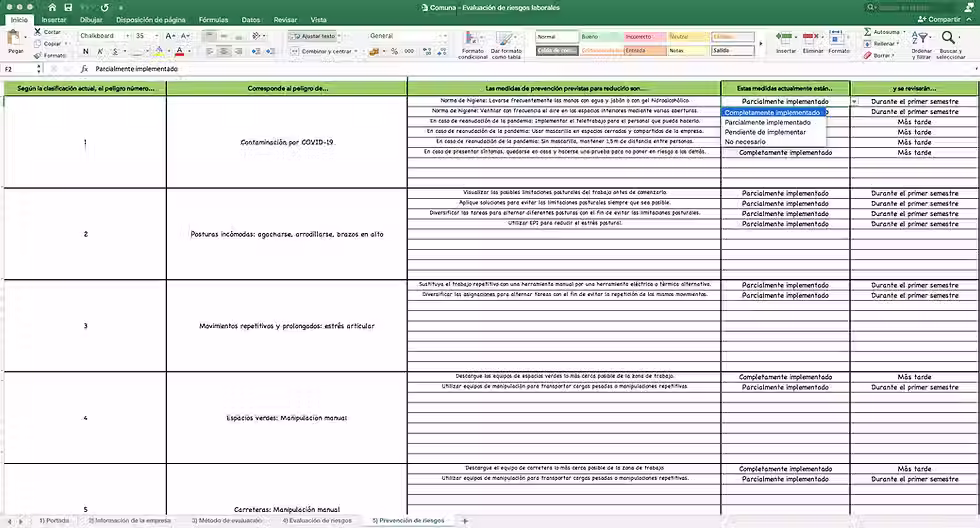
Task: Open the Disposición de página tab
Action: pyautogui.click(x=151, y=20)
